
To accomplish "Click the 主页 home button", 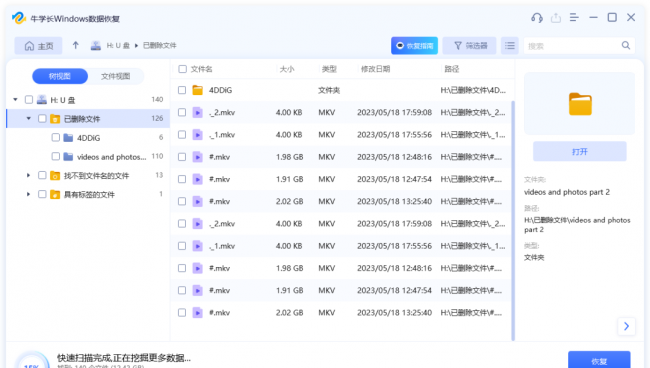I will [39, 46].
